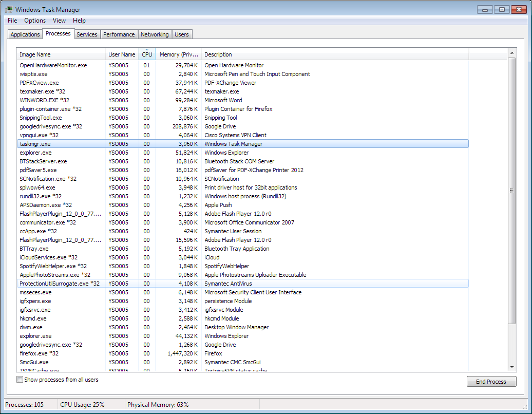
Task: Select APSDaemon.exe *32 process
Action: pyautogui.click(x=242, y=205)
